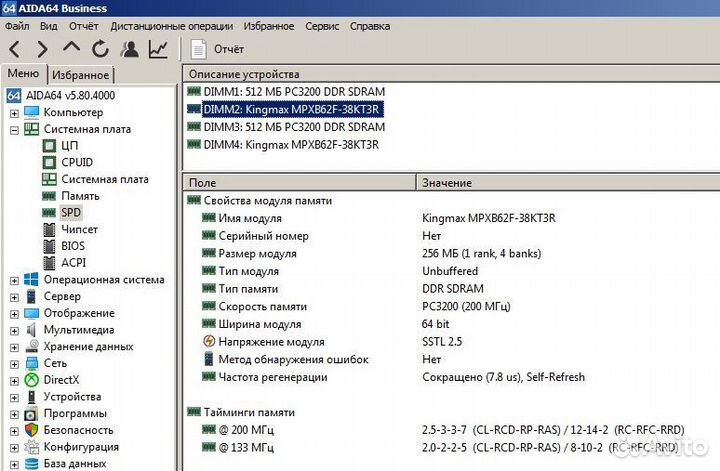Select the Чипсет chip icon
Image resolution: width=720 pixels, height=471 pixels.
pos(49,229)
